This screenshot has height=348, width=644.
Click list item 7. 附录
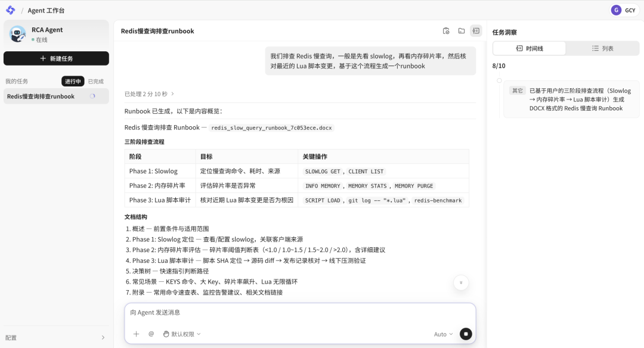(x=204, y=293)
